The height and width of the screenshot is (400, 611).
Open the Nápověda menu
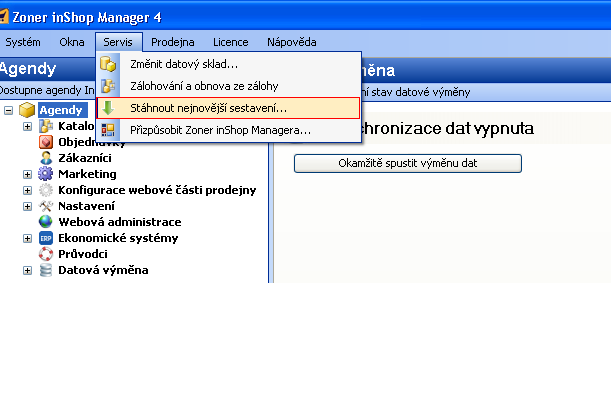point(291,42)
